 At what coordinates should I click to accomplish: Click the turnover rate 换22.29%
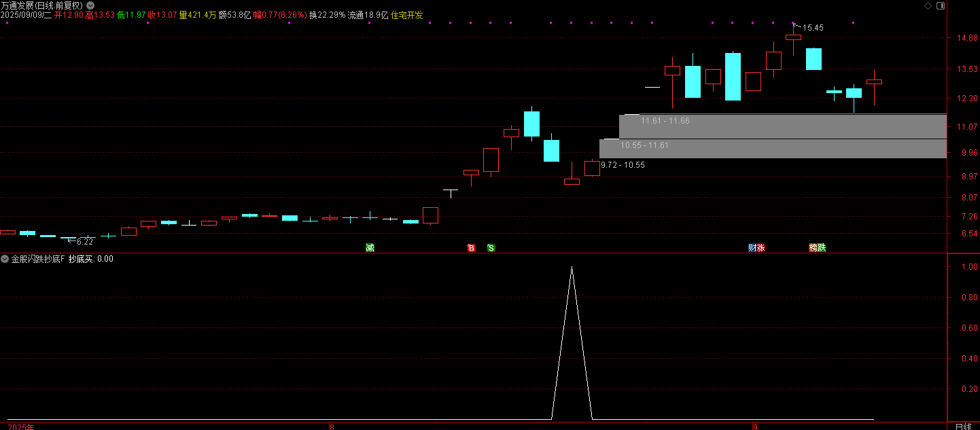327,15
